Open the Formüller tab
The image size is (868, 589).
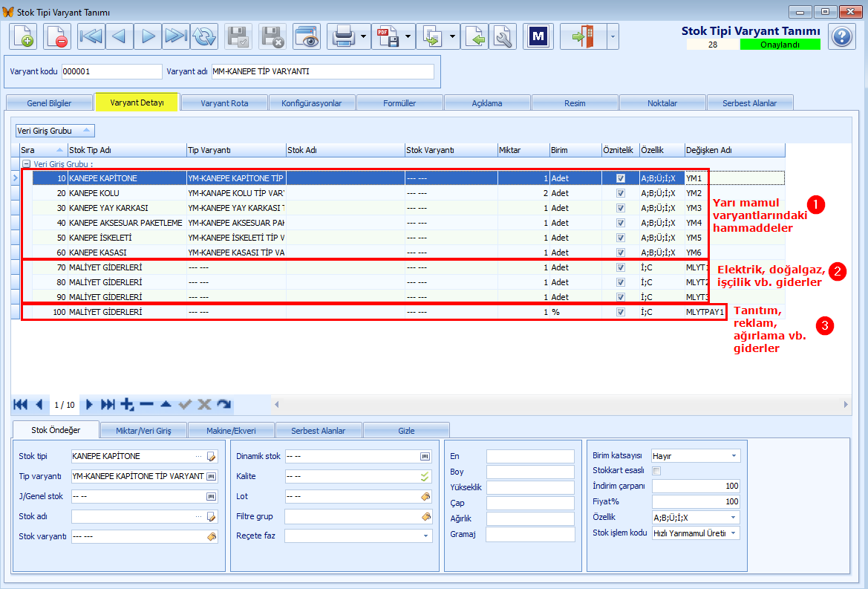pos(399,103)
